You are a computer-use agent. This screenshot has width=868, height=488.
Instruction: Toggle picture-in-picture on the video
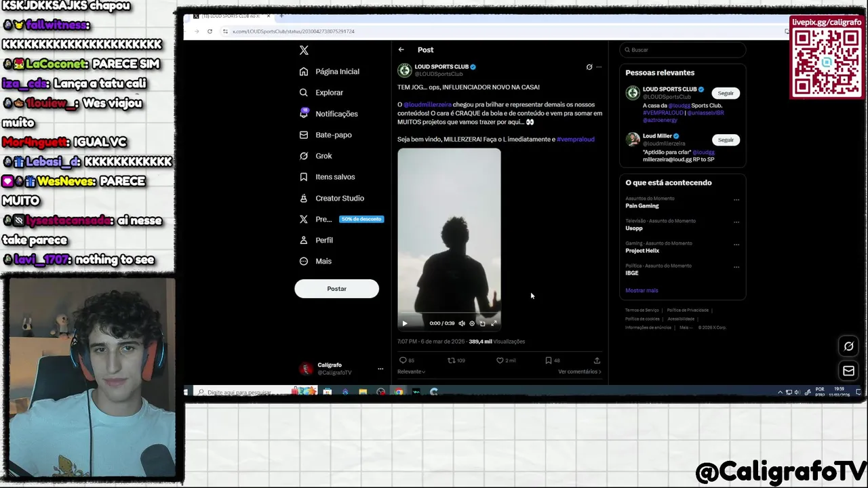pos(482,323)
